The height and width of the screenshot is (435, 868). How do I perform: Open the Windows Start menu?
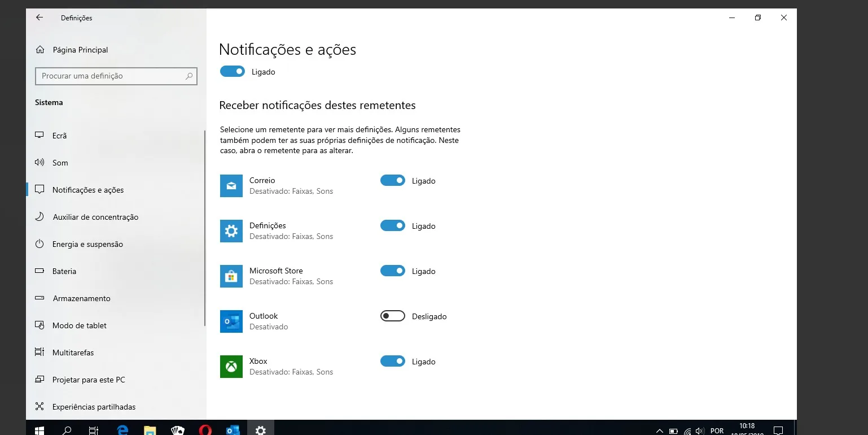(40, 430)
